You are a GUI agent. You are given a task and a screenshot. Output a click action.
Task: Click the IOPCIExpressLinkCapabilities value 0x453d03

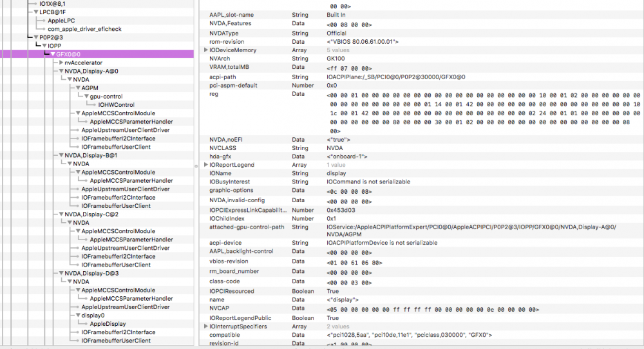click(341, 210)
